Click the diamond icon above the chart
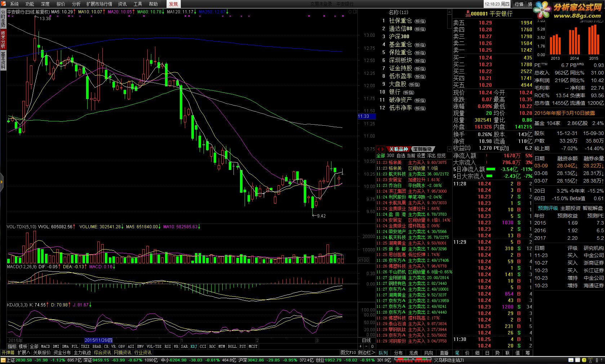Screen dimensions: 605x364 [x=350, y=12]
